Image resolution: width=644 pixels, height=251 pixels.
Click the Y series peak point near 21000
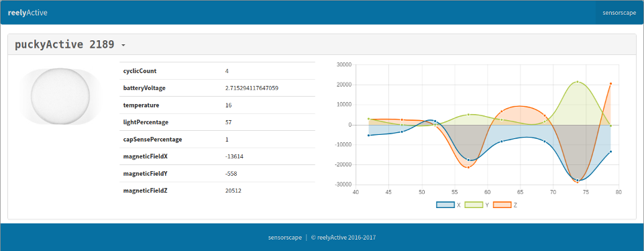[578, 82]
